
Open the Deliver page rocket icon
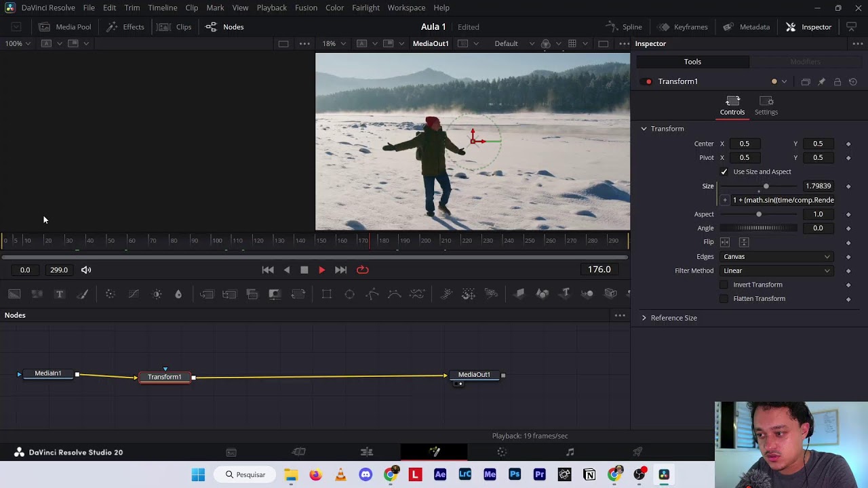(637, 452)
